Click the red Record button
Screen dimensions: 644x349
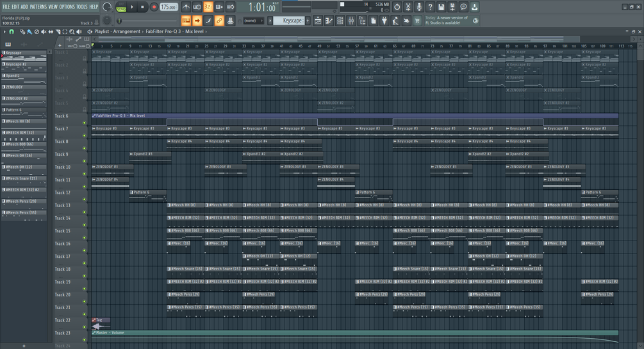pyautogui.click(x=154, y=7)
